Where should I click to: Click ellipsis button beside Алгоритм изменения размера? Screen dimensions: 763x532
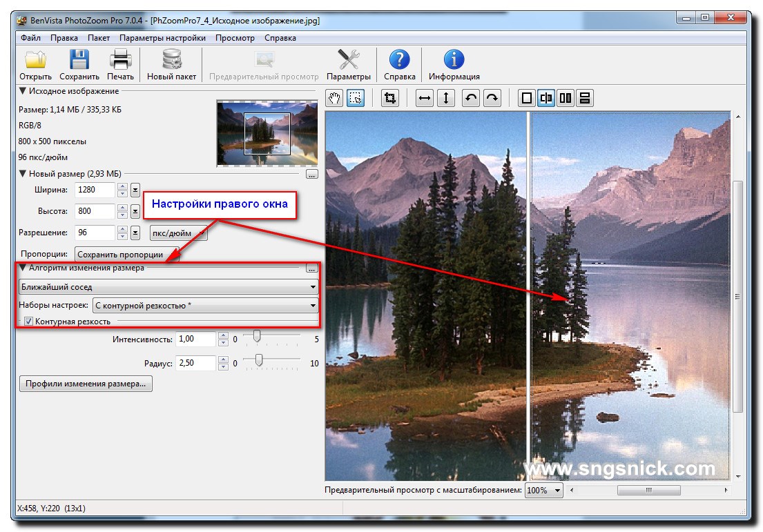click(x=312, y=268)
